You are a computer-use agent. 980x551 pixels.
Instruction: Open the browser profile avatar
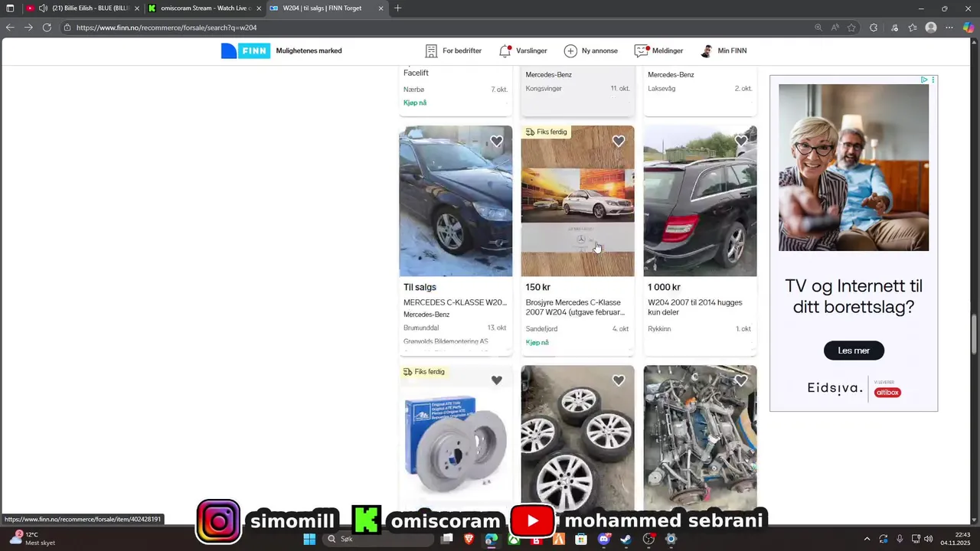coord(931,28)
